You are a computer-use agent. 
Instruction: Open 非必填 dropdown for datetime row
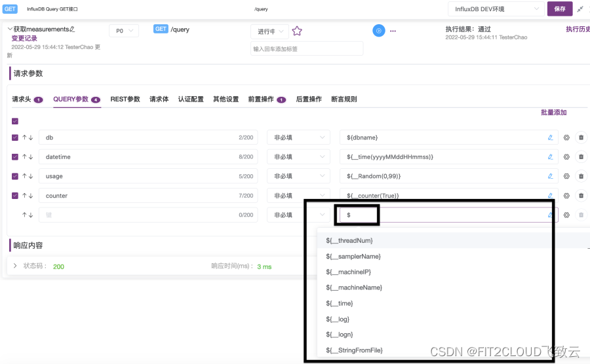pyautogui.click(x=298, y=156)
